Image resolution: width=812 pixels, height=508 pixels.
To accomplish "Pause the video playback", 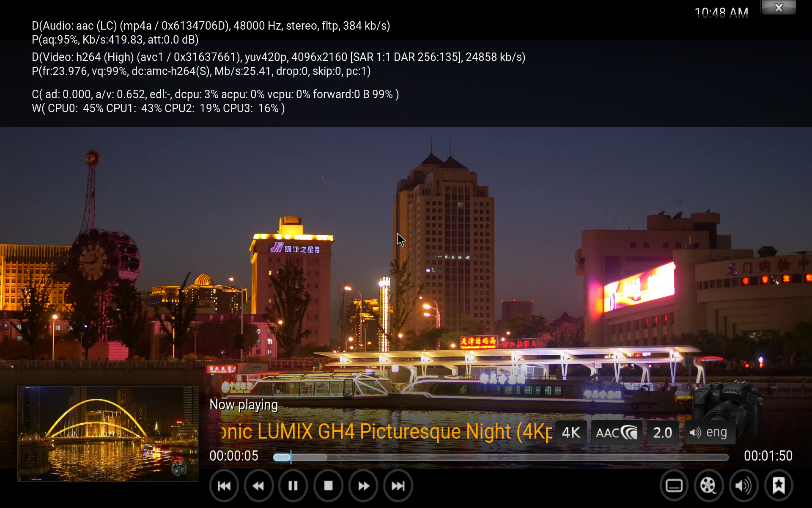I will 293,486.
